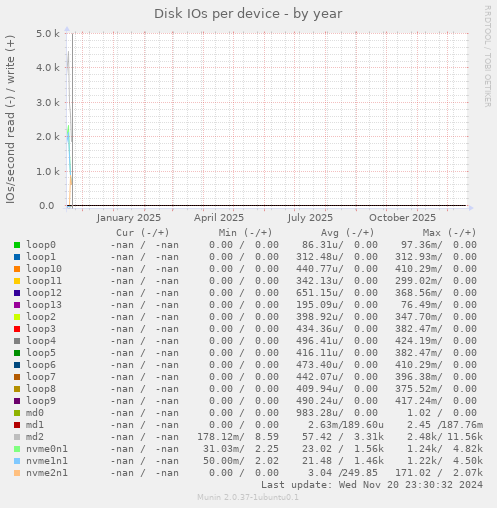The image size is (497, 508).
Task: Click the Avg (-/+) column header
Action: [x=348, y=233]
